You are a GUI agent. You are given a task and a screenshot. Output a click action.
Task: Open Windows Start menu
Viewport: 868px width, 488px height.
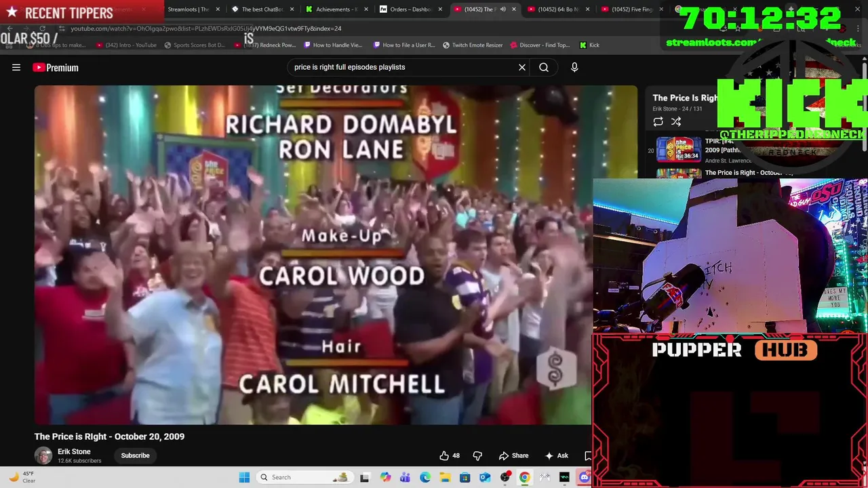coord(244,477)
